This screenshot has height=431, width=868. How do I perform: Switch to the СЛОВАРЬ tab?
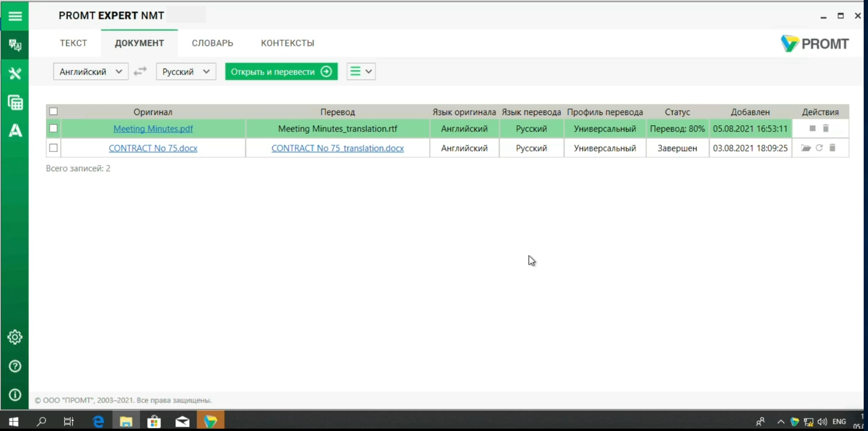(x=213, y=43)
